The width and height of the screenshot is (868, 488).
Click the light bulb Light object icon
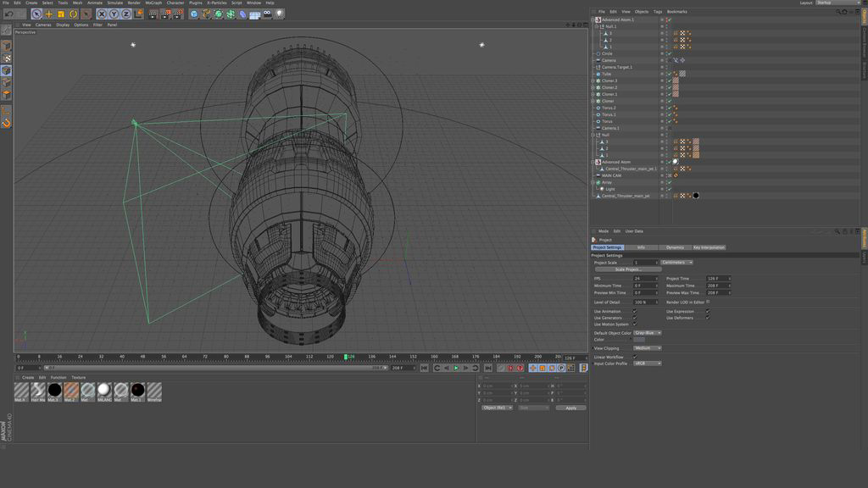[x=279, y=14]
